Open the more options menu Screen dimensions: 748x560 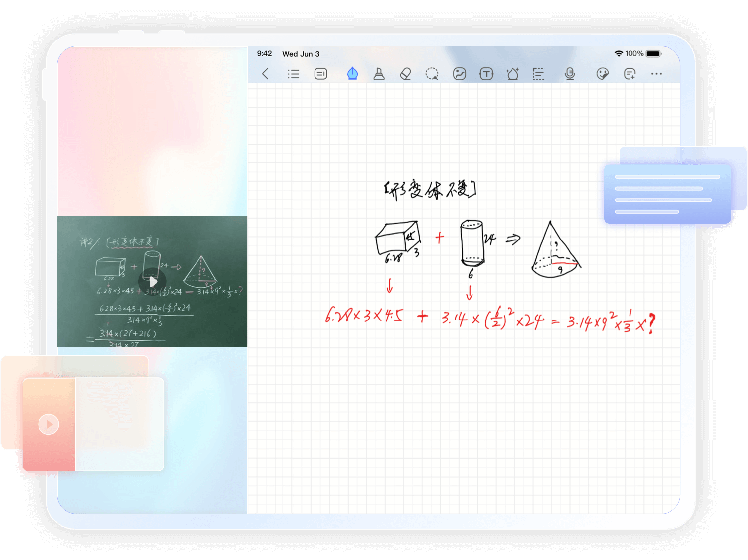tap(656, 74)
